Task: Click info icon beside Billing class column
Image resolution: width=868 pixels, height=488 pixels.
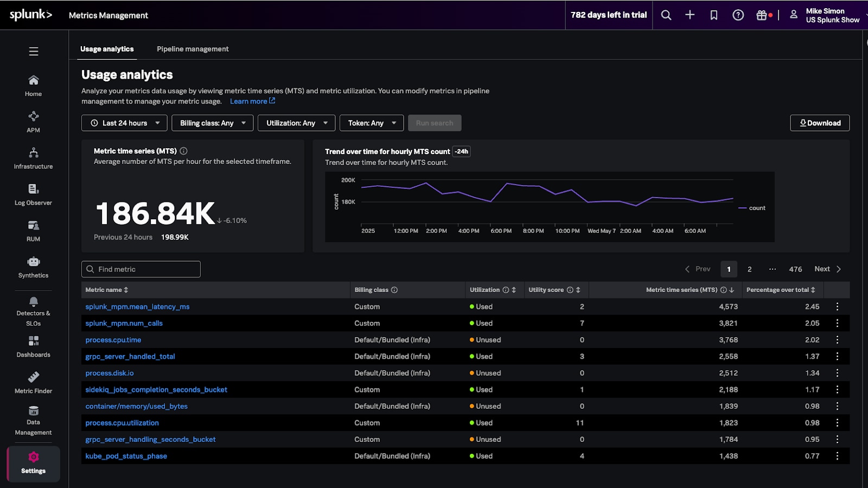Action: click(x=394, y=290)
